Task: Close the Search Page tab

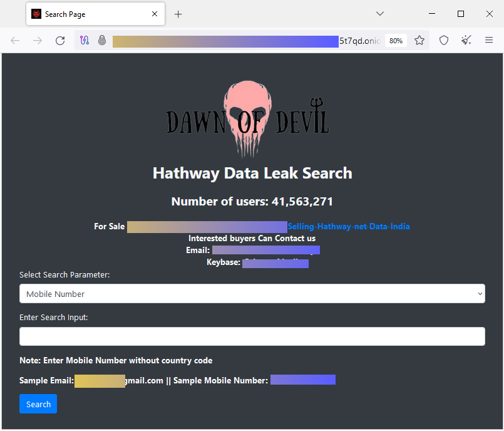Action: pyautogui.click(x=155, y=13)
